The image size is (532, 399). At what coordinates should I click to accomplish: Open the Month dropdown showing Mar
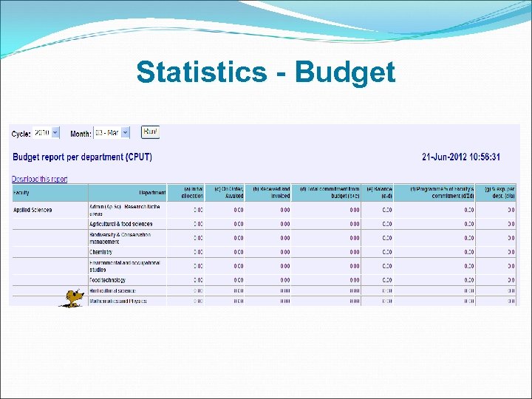click(x=112, y=133)
